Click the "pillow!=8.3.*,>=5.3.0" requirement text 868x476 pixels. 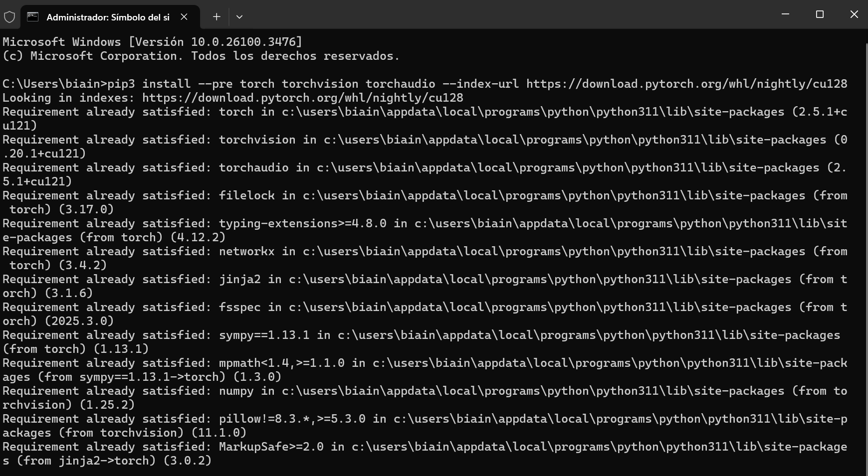click(x=292, y=419)
